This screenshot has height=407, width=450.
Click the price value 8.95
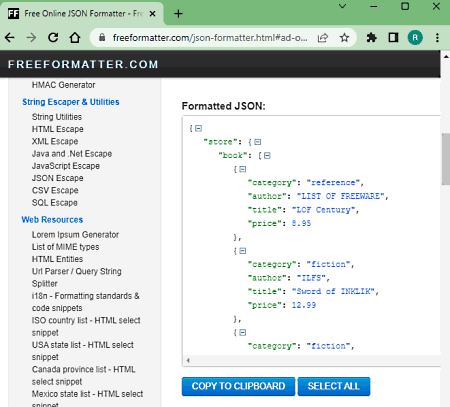point(301,224)
